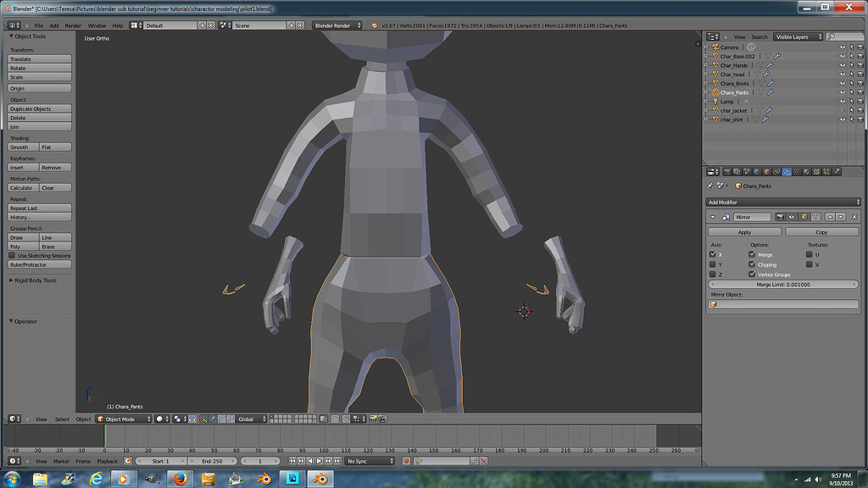
Task: Open the Physics properties tab icon
Action: tap(837, 171)
